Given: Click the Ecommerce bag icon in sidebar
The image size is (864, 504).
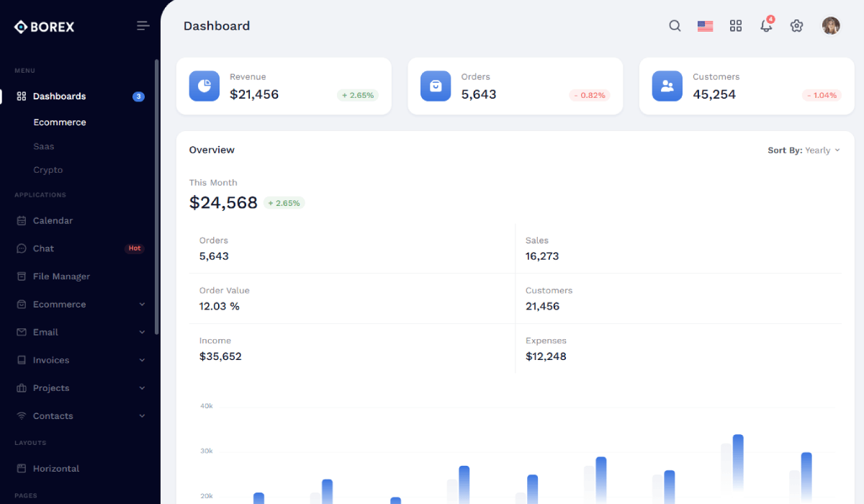Looking at the screenshot, I should pyautogui.click(x=22, y=305).
